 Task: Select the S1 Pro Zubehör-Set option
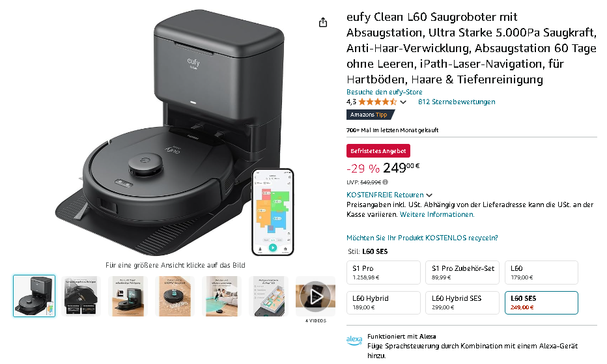click(462, 273)
